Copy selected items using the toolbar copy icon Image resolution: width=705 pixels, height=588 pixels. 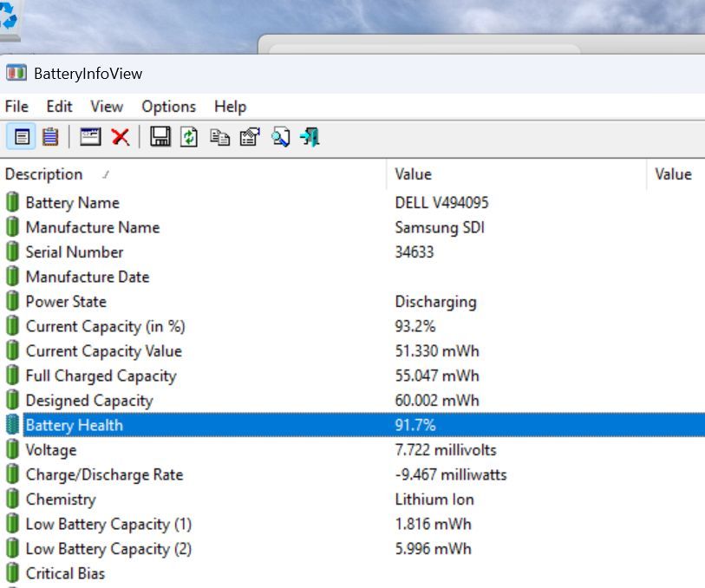pos(220,137)
